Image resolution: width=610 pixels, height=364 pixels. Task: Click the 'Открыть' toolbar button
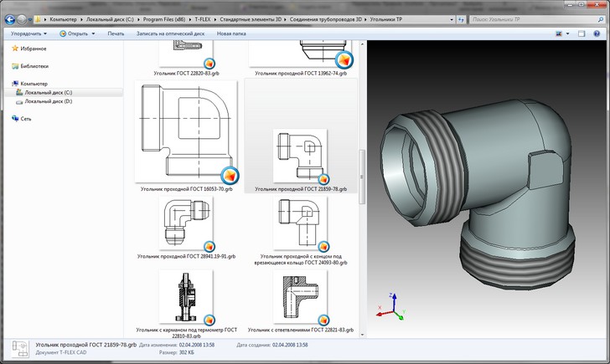click(74, 33)
